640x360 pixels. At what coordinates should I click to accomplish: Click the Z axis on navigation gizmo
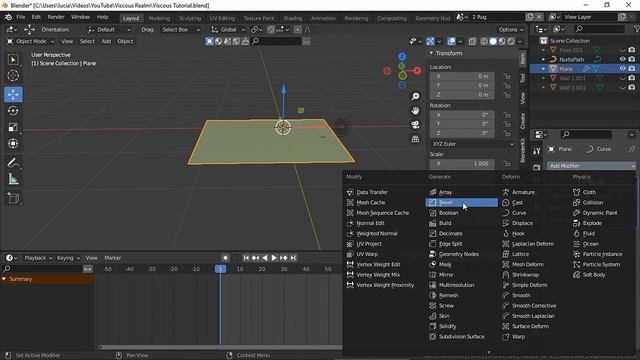tap(402, 56)
